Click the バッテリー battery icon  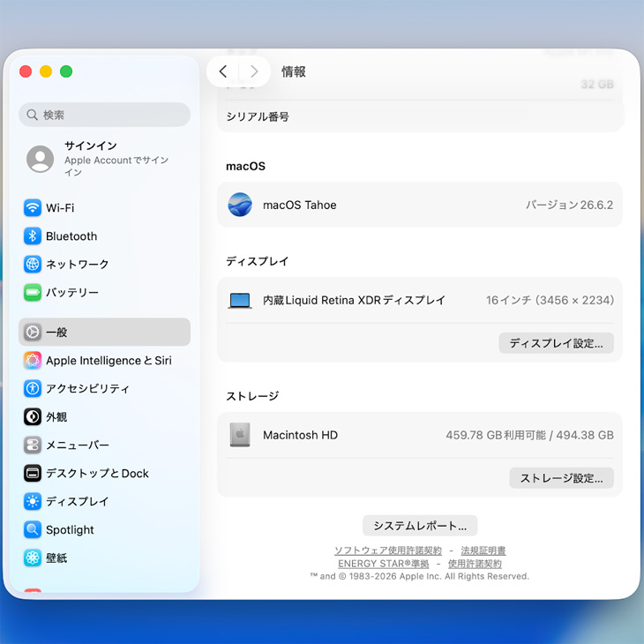tap(33, 292)
